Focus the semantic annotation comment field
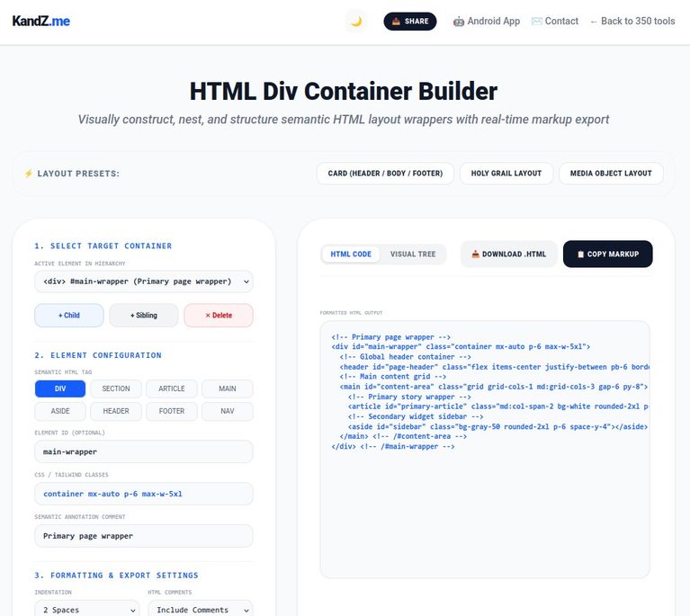The width and height of the screenshot is (690, 616). [x=143, y=536]
